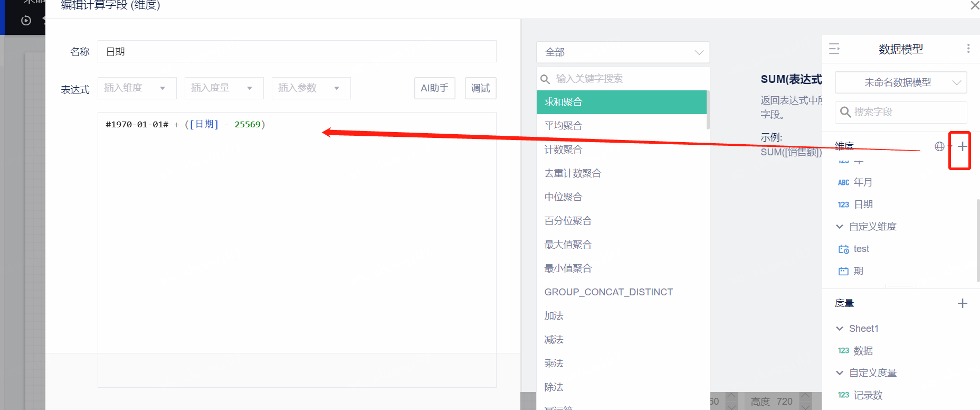
Task: Click the #1970-01-01# date literal
Action: pos(137,125)
